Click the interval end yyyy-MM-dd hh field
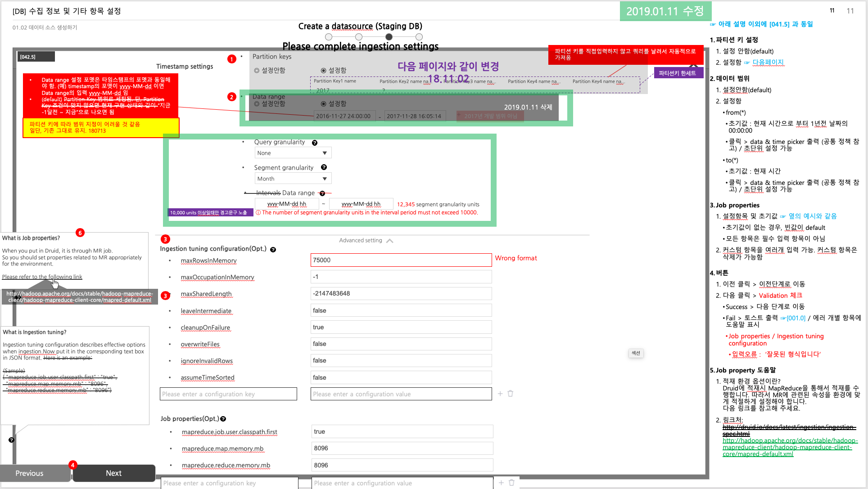This screenshot has width=868, height=489. (x=361, y=204)
